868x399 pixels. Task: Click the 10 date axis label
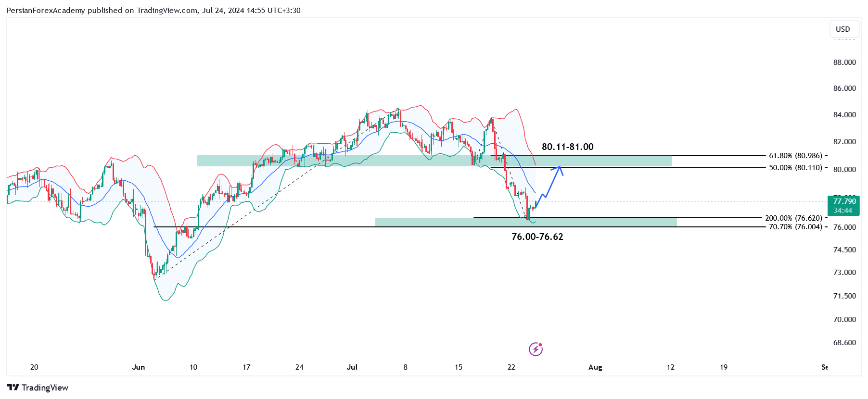(x=193, y=367)
